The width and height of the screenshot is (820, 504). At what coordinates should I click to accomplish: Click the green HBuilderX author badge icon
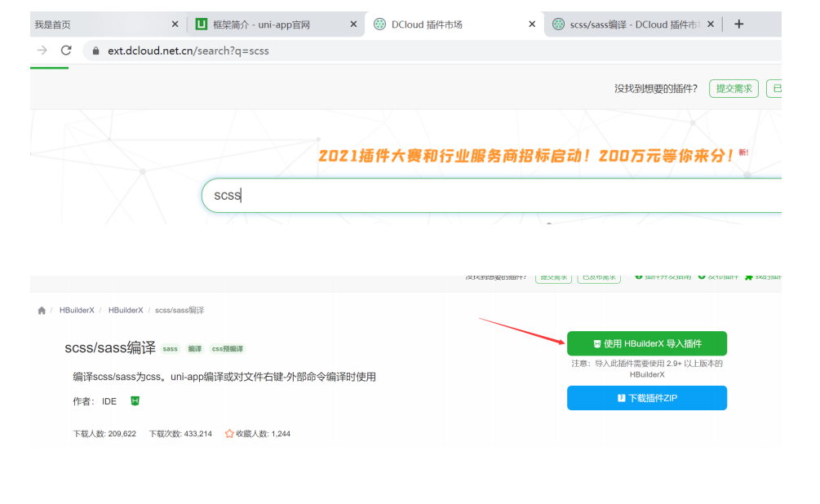pyautogui.click(x=135, y=400)
